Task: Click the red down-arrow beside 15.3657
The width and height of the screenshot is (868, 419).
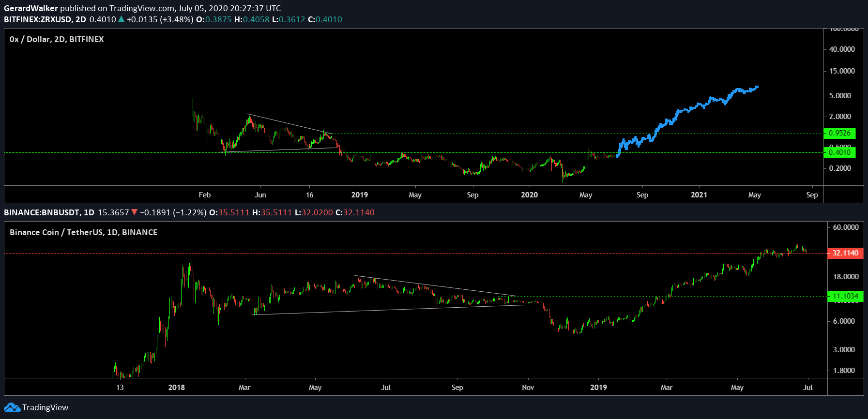Action: (135, 212)
